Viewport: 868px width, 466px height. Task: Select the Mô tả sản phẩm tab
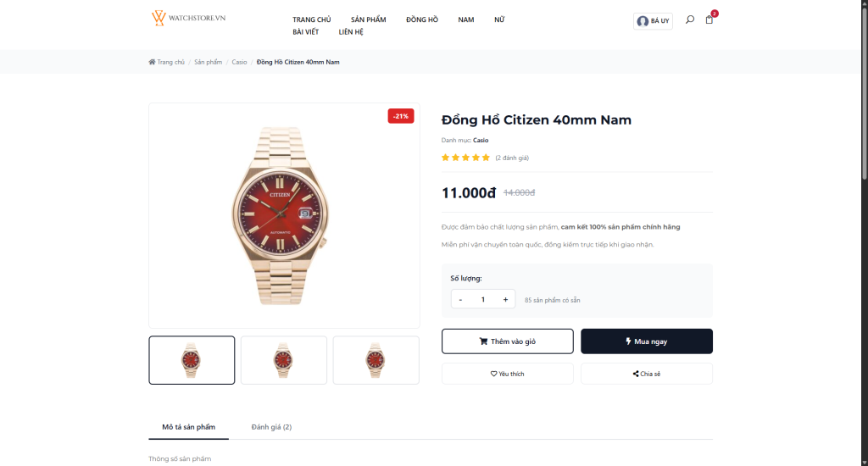point(188,427)
